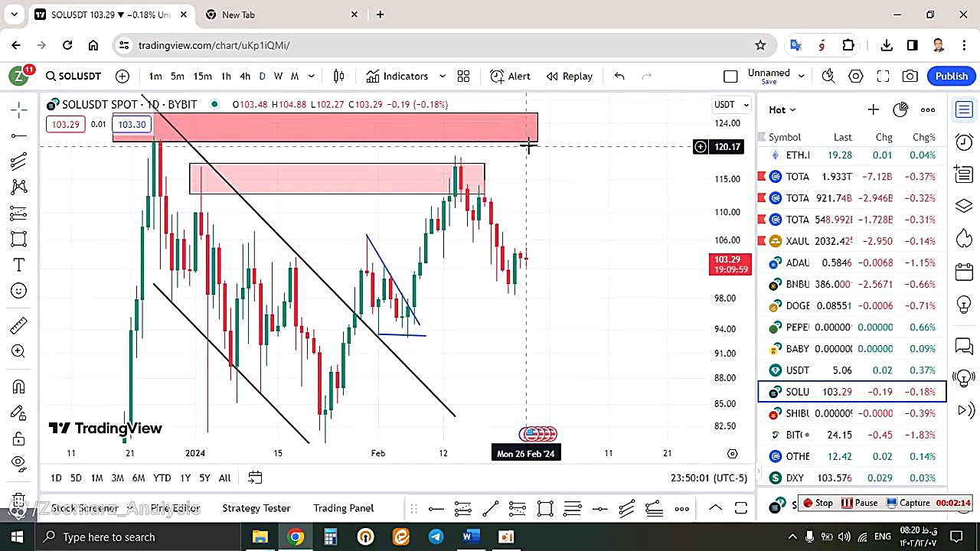Open the ideas lightbulb icon
Screen dimensions: 980x551
(x=964, y=304)
